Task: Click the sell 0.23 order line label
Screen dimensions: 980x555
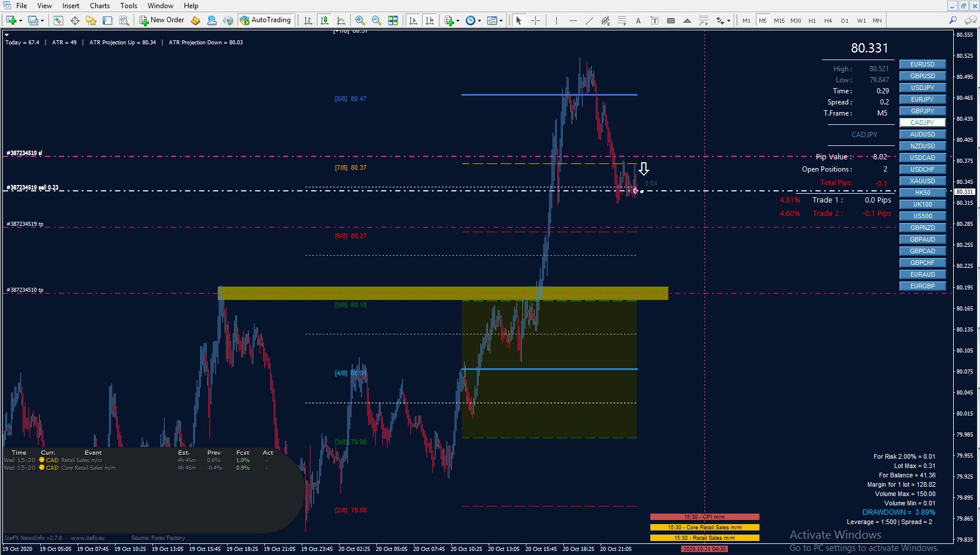Action: (x=32, y=187)
